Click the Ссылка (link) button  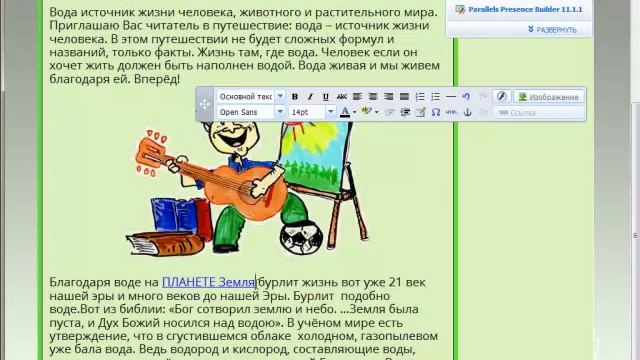point(538,112)
